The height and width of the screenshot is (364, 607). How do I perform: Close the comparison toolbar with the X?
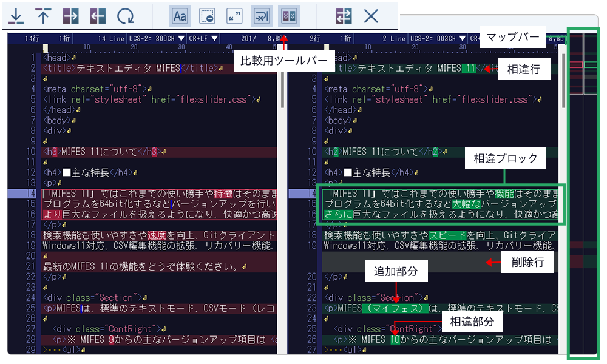pos(371,16)
